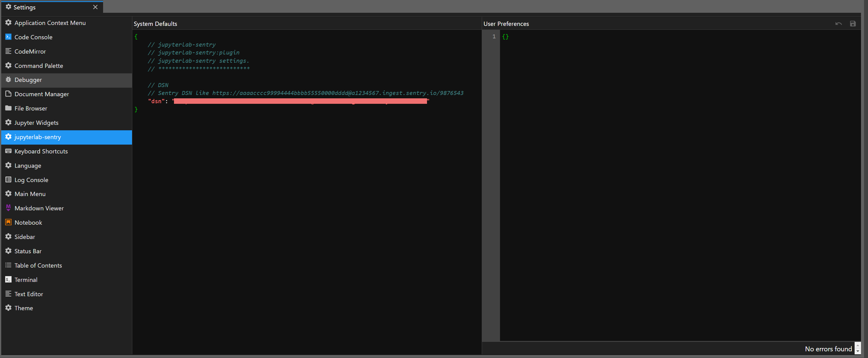Viewport: 868px width, 358px height.
Task: Revert User Preferences with undo icon
Action: pyautogui.click(x=838, y=24)
